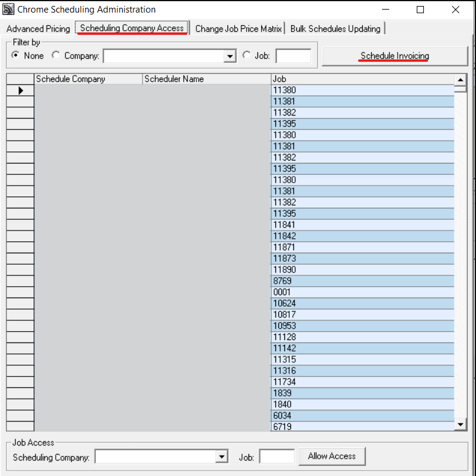Open the Bulk Schedules Updating tab
Image resolution: width=476 pixels, height=476 pixels.
(335, 29)
